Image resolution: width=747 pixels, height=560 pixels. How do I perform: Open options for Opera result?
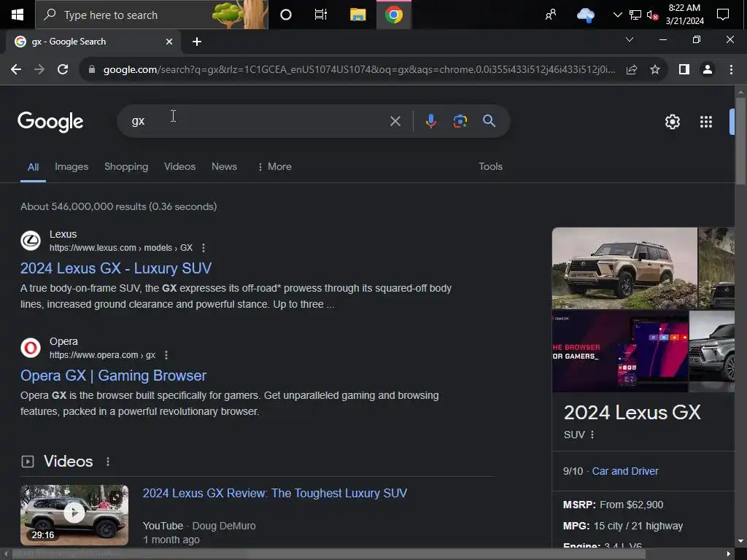tap(166, 355)
